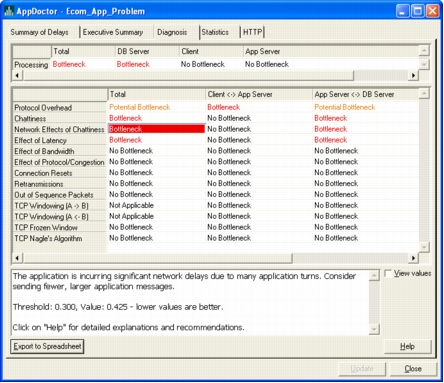Select Processing DB Server Bottleneck cell
Image resolution: width=444 pixels, height=383 pixels.
coord(147,64)
